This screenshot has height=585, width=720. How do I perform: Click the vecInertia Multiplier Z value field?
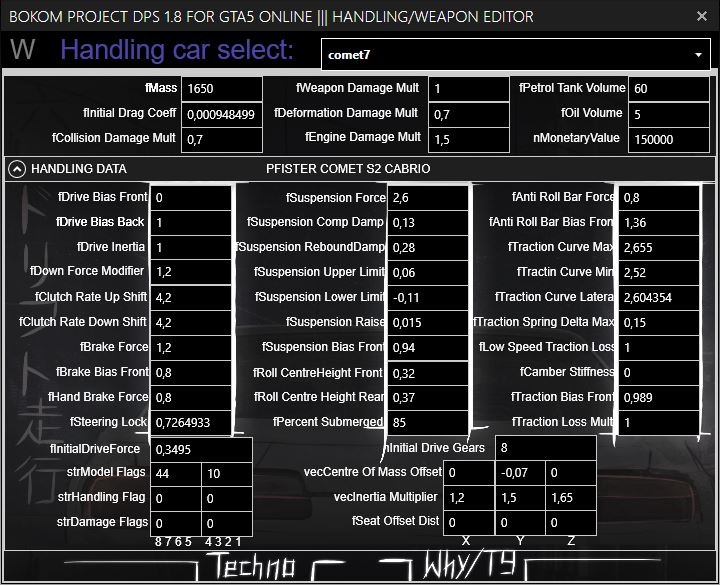571,497
